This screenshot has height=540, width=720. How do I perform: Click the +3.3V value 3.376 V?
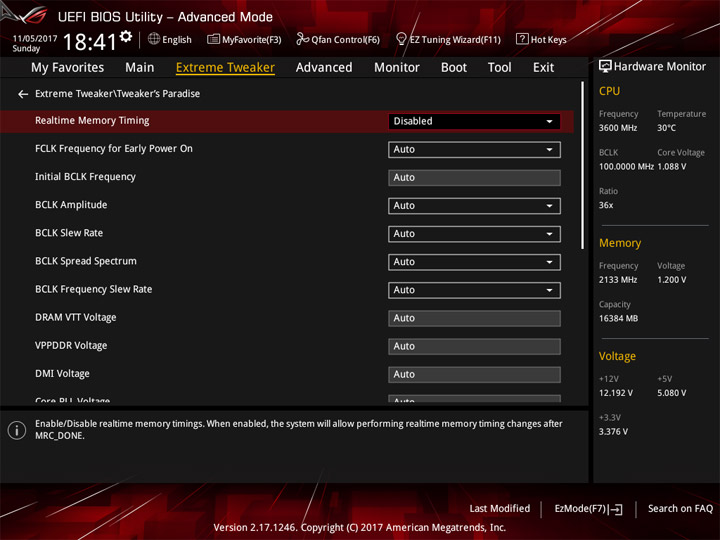pos(613,432)
